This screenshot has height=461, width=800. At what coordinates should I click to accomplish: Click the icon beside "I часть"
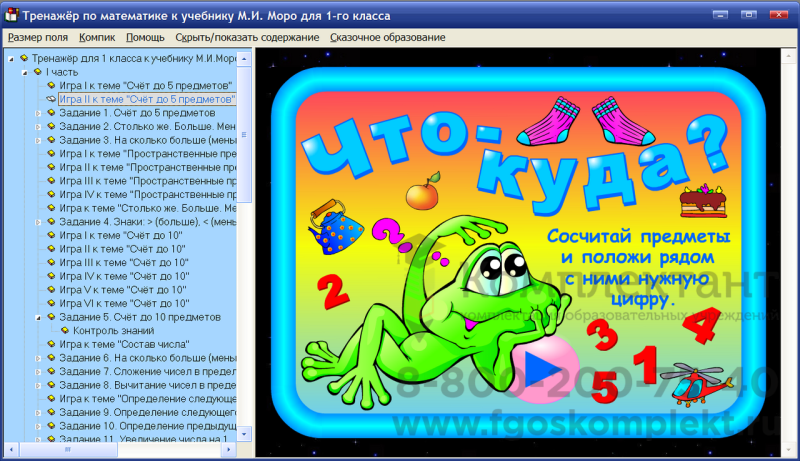point(37,72)
